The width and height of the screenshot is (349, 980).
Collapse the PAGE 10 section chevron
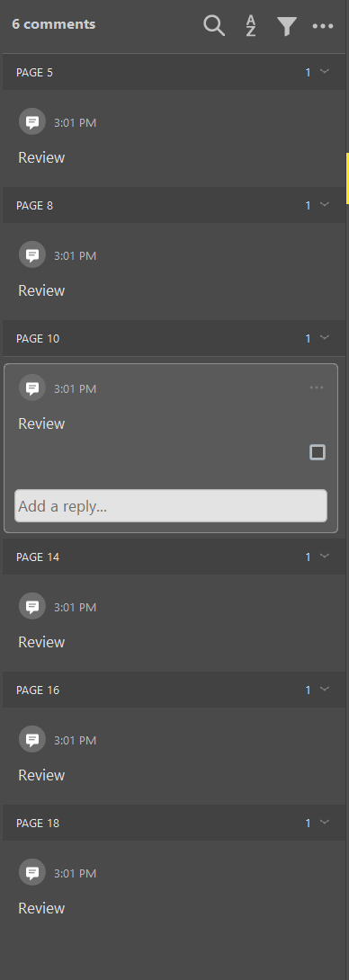(x=325, y=337)
